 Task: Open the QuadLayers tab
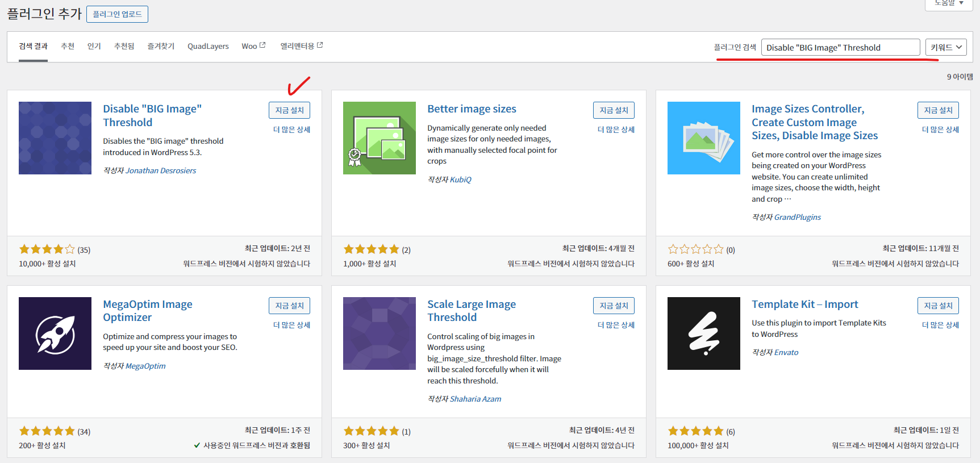[x=208, y=46]
